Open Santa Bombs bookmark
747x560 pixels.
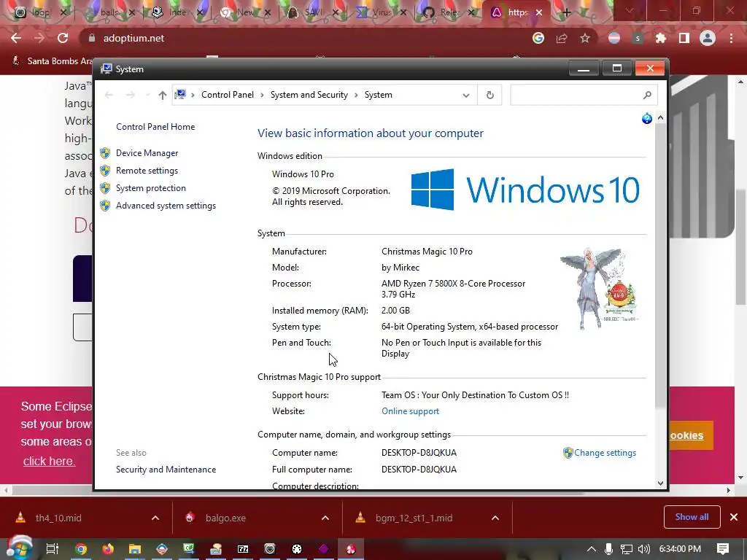[x=52, y=61]
